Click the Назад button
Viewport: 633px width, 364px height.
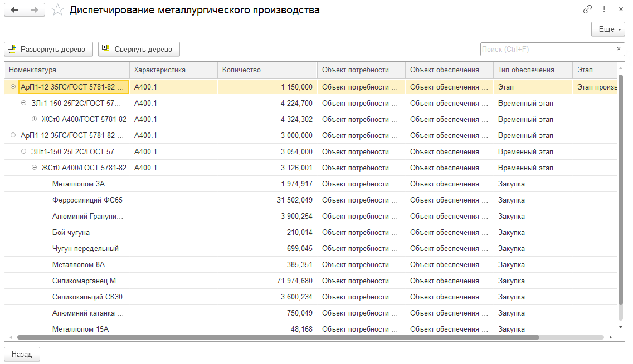click(22, 354)
